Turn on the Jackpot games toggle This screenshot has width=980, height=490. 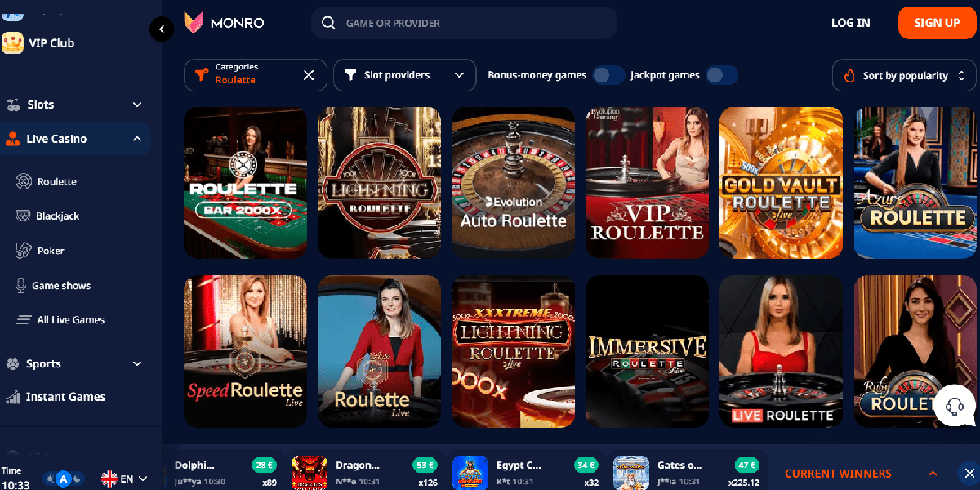[721, 75]
